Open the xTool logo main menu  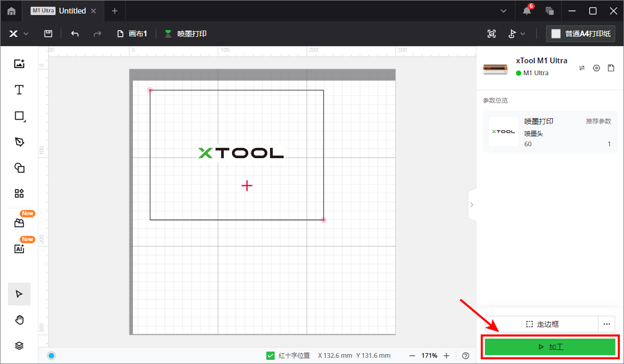pos(18,34)
